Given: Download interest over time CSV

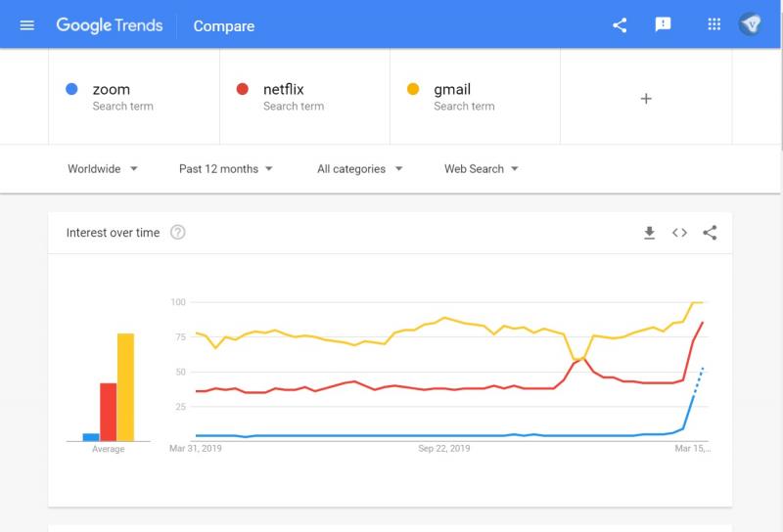Looking at the screenshot, I should 649,233.
